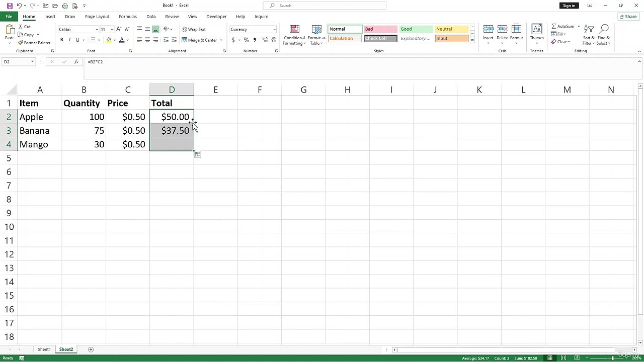Image resolution: width=644 pixels, height=362 pixels.
Task: Toggle Align Left horizontal alignment
Action: point(139,40)
